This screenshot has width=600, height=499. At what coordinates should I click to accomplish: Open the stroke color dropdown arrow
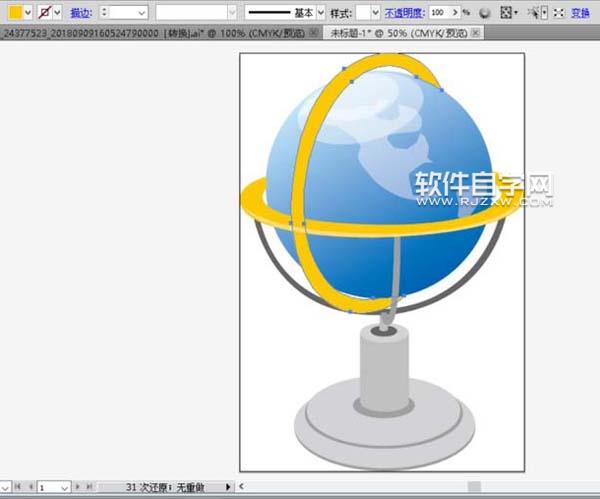pos(57,13)
